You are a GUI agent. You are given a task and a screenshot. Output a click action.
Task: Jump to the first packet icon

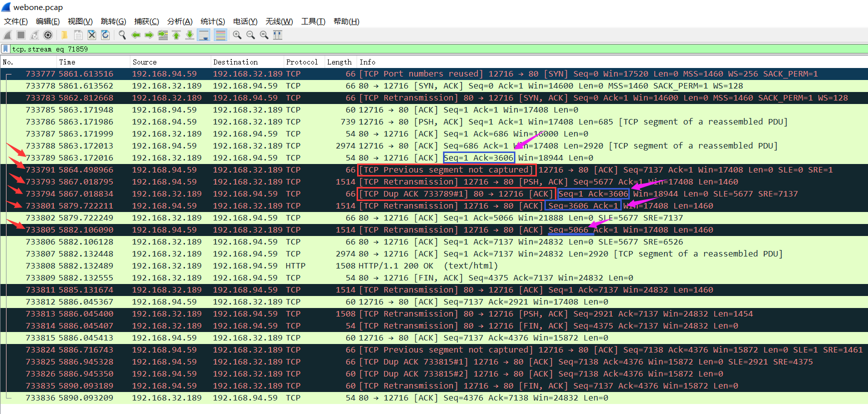click(x=176, y=35)
